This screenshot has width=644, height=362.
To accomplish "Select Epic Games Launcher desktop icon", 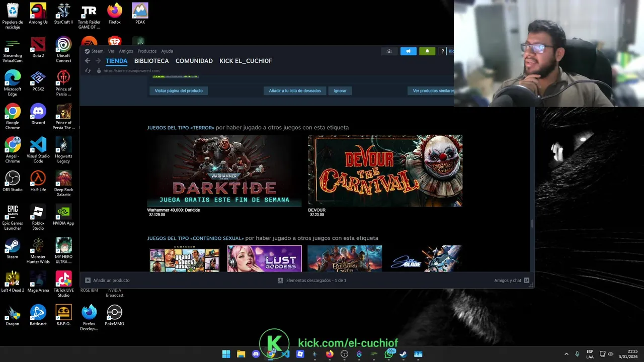I will (x=13, y=218).
